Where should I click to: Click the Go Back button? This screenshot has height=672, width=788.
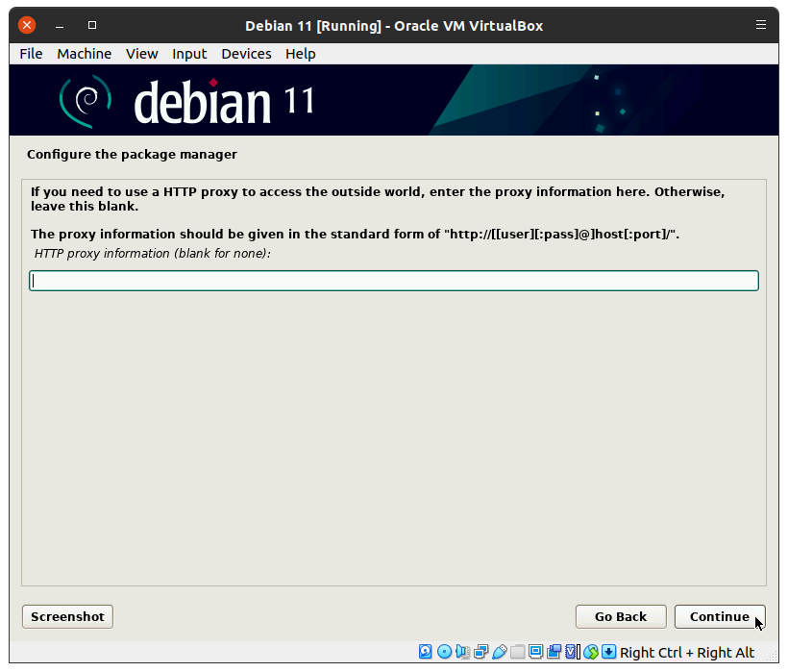[x=620, y=616]
